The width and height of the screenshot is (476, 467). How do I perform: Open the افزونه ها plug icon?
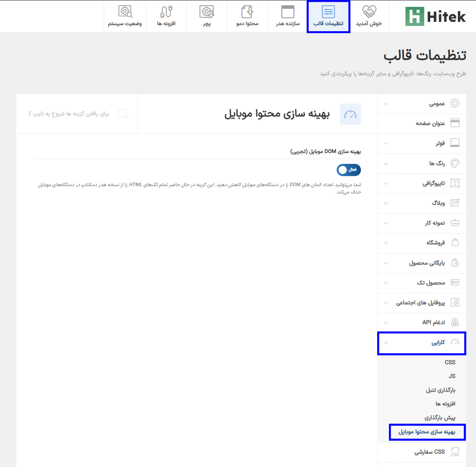[x=166, y=12]
